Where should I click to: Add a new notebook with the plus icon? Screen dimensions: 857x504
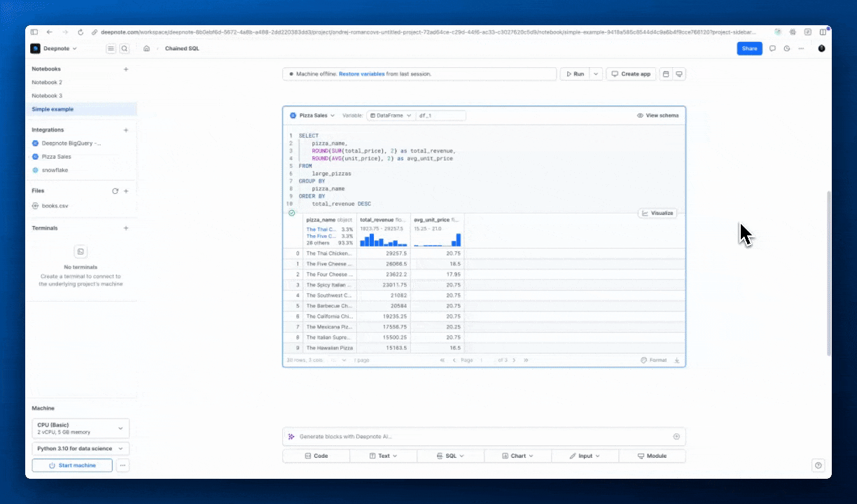126,69
